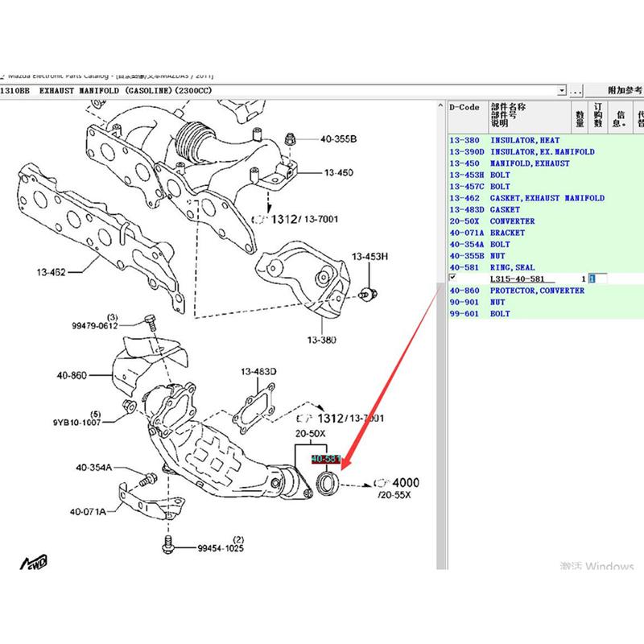Select the 20-50X CONVERTER row
644x644 pixels.
pos(546,221)
